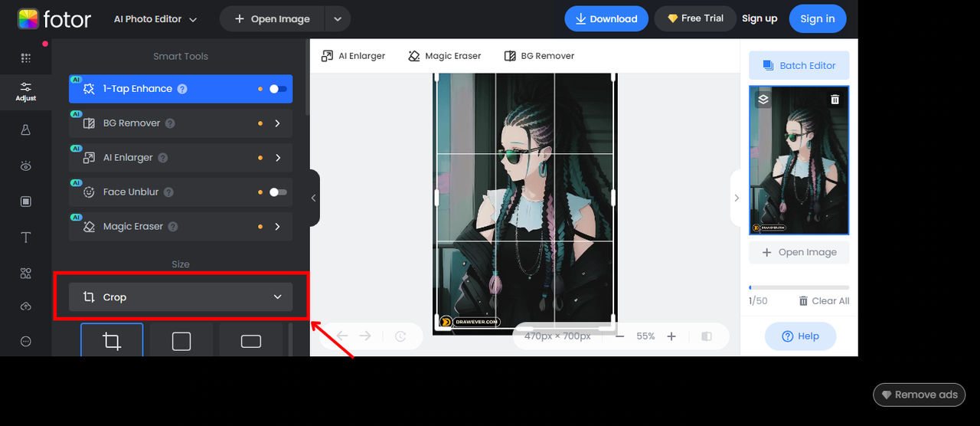The width and height of the screenshot is (980, 426).
Task: Click the image count progress bar
Action: point(799,287)
